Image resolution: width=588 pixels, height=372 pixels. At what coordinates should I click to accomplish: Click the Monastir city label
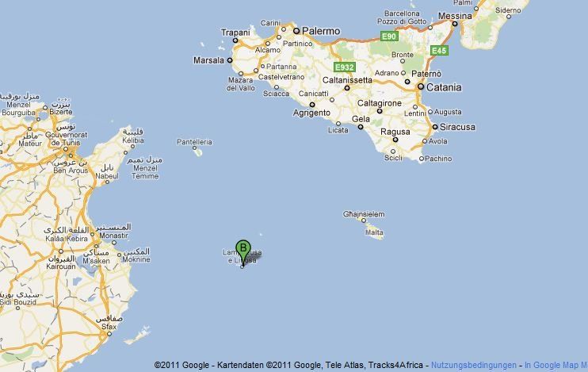tap(113, 236)
